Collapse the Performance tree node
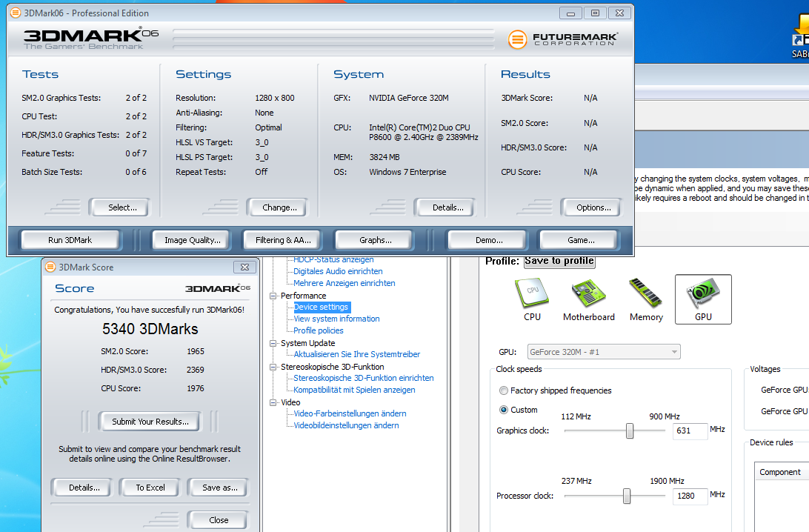 pos(273,296)
